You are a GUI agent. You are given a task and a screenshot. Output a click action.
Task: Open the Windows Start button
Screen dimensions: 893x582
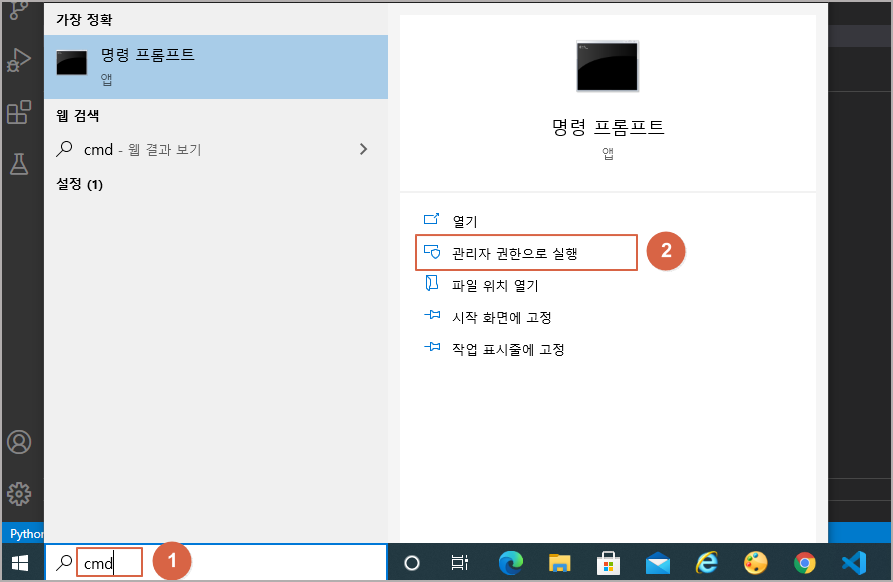(21, 563)
